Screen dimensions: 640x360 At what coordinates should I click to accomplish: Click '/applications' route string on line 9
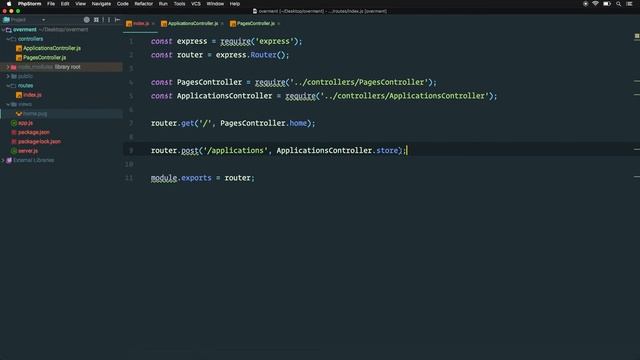pyautogui.click(x=236, y=151)
